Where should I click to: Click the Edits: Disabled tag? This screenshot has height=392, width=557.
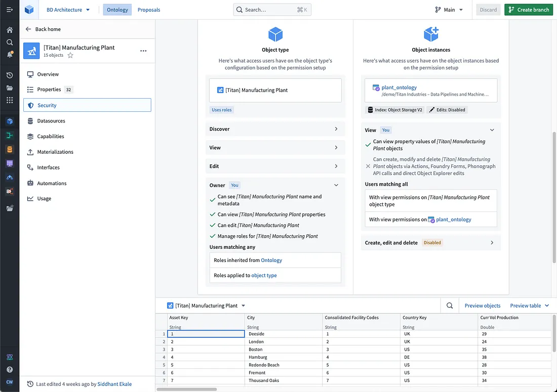pyautogui.click(x=447, y=110)
